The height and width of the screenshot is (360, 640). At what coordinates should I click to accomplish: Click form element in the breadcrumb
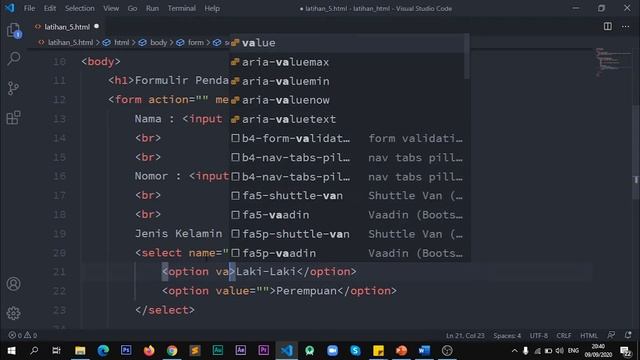(196, 42)
